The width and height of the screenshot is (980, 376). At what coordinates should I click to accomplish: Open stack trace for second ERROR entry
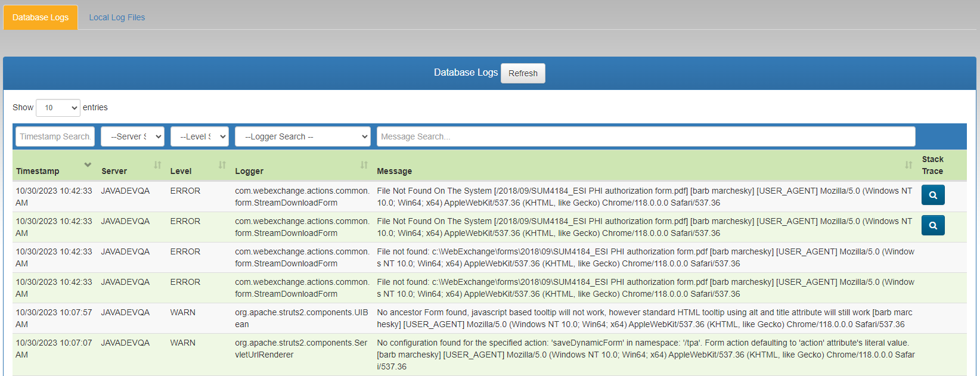pos(932,226)
